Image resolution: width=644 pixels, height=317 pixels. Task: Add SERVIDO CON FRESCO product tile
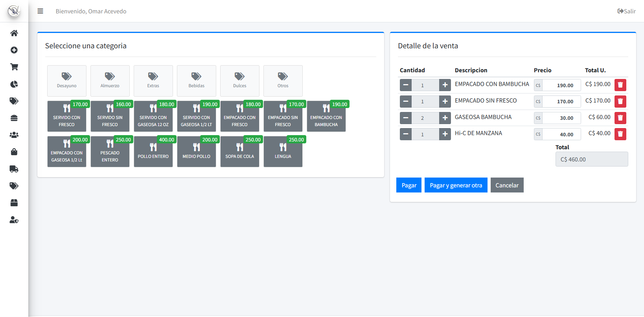pyautogui.click(x=67, y=116)
